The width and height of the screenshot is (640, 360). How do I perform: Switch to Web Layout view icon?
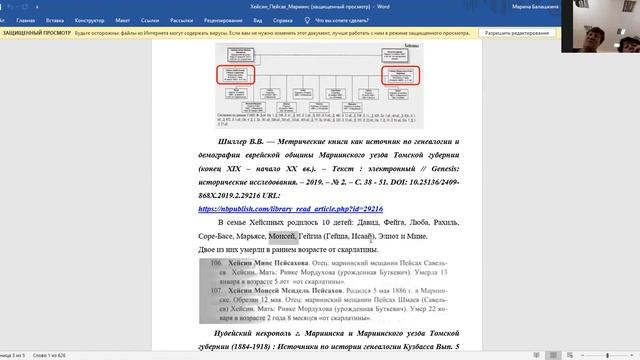570,356
